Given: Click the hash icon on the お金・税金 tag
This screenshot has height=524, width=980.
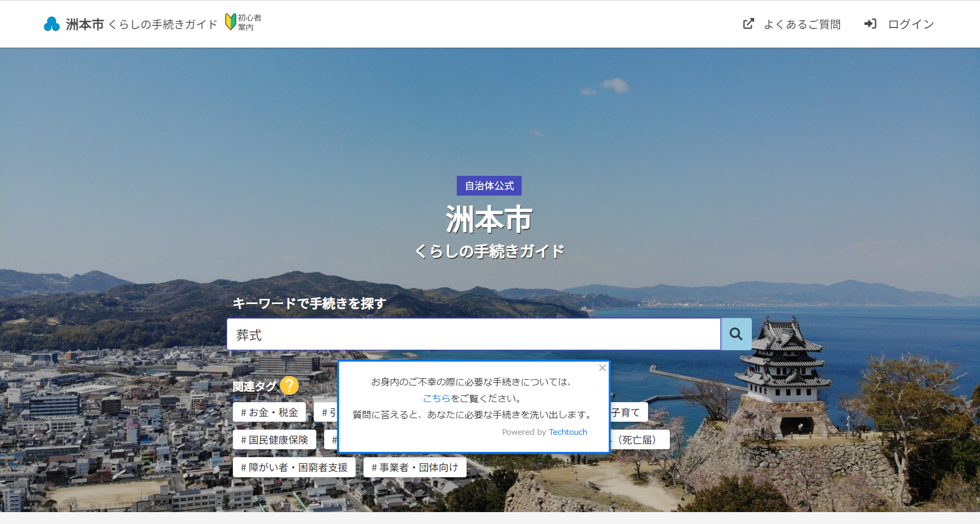Looking at the screenshot, I should pos(245,412).
